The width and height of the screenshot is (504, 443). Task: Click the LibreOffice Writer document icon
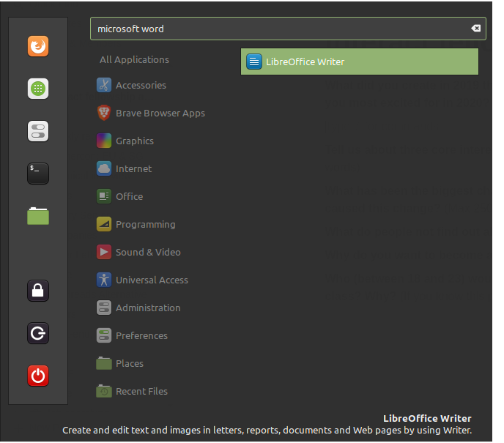coord(254,62)
